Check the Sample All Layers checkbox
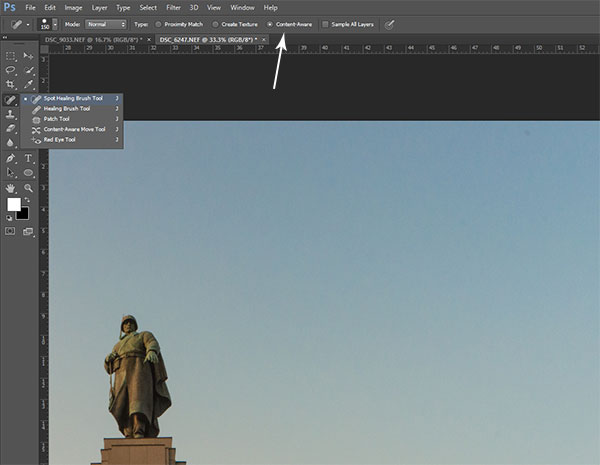Image resolution: width=600 pixels, height=465 pixels. tap(324, 23)
